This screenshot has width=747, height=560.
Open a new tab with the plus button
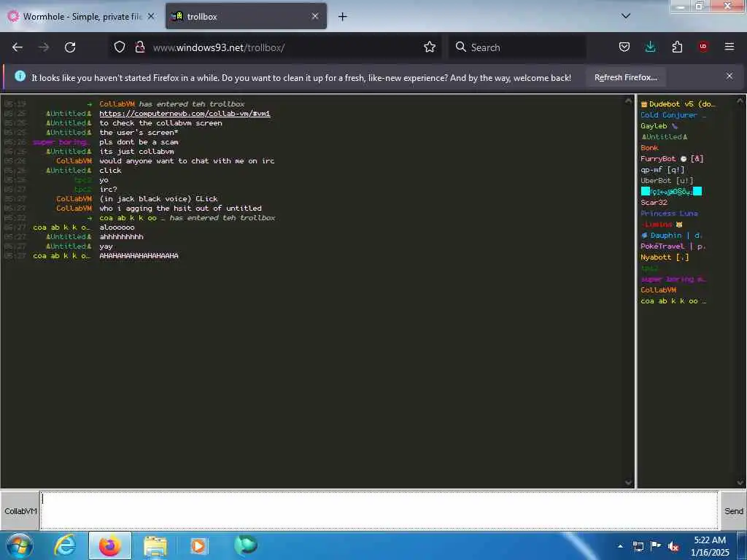pyautogui.click(x=342, y=17)
